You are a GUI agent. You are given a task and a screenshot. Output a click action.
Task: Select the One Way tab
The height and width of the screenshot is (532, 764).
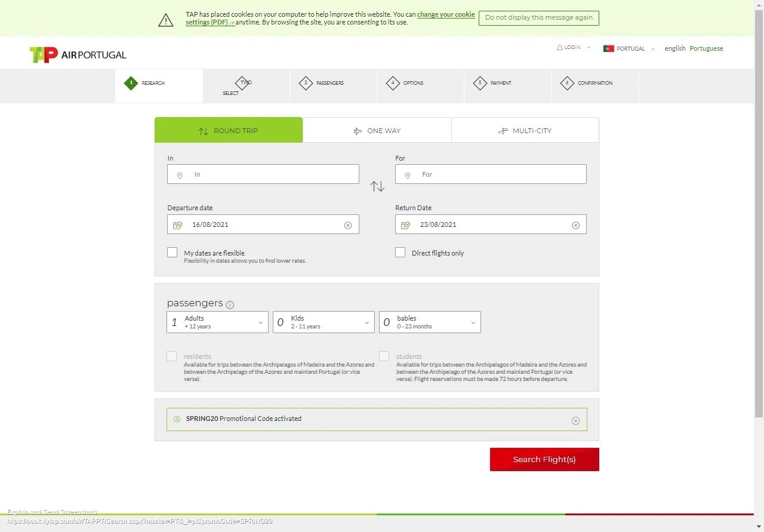tap(377, 130)
